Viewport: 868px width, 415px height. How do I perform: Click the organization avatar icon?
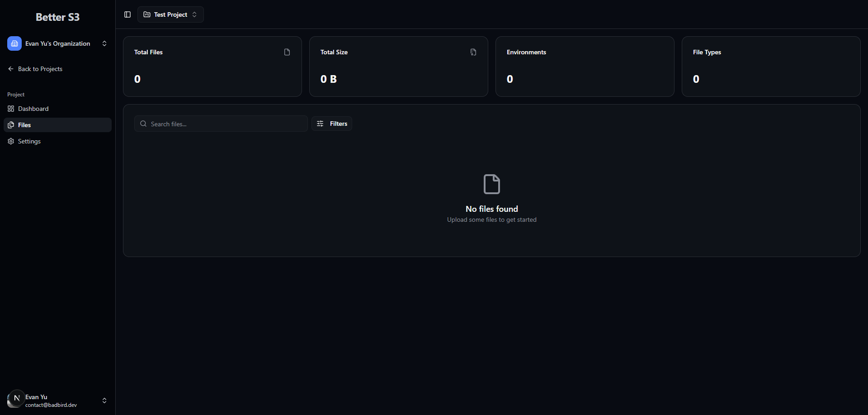(x=14, y=43)
